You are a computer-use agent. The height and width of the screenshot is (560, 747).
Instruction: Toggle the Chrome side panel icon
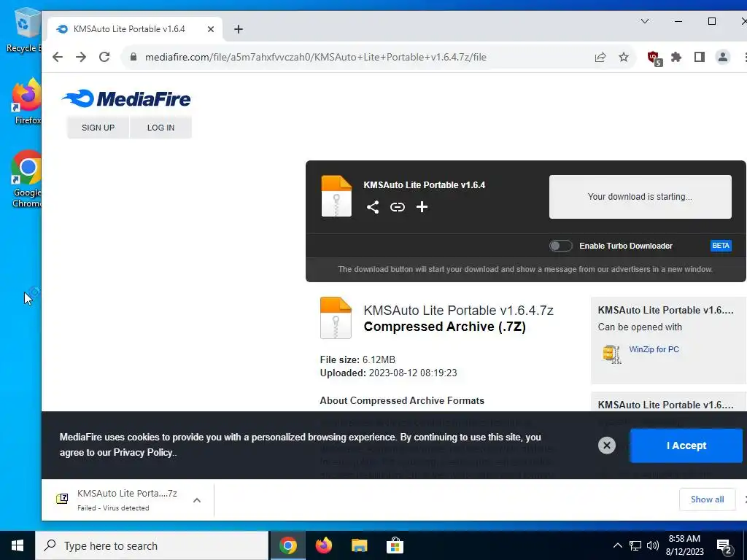700,57
